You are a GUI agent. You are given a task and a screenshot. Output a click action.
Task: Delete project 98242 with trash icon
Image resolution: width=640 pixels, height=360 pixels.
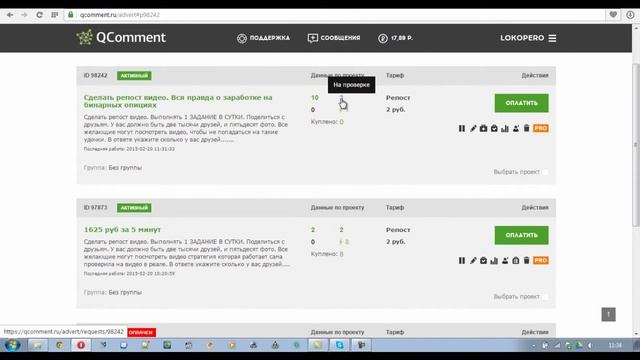pyautogui.click(x=527, y=128)
